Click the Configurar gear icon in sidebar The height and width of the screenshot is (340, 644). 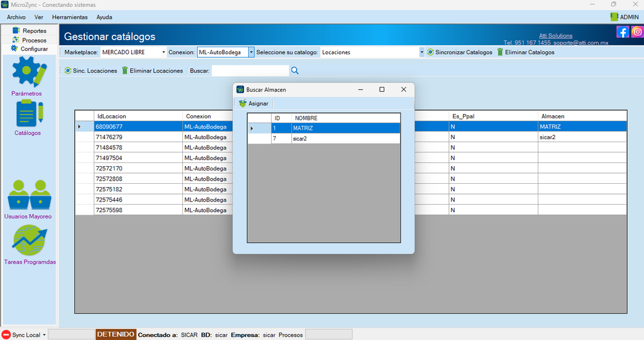coord(14,48)
